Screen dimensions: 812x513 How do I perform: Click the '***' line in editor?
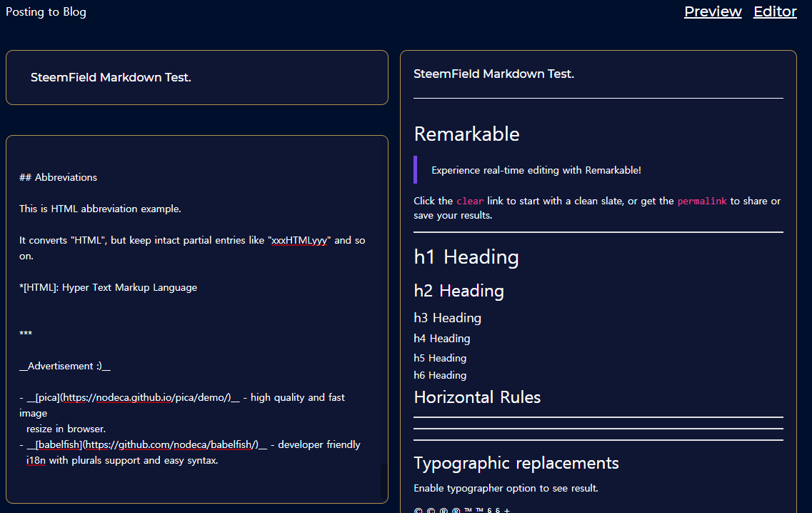[x=26, y=334]
